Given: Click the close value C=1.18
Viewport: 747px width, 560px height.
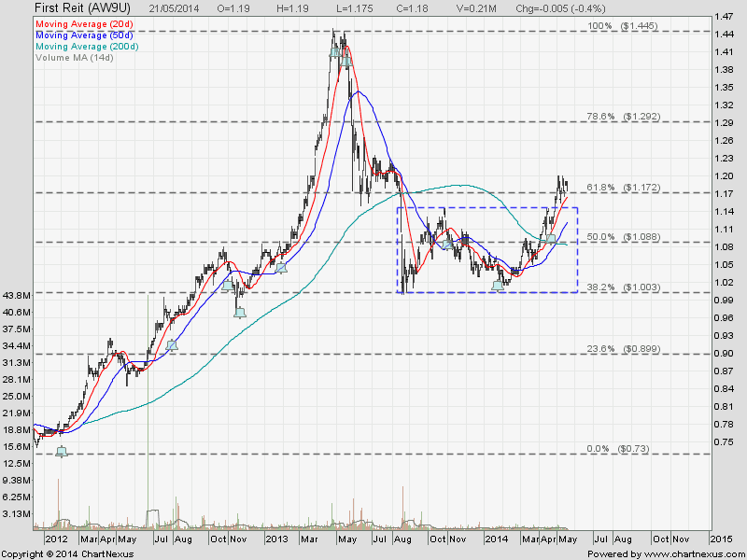Looking at the screenshot, I should (412, 8).
